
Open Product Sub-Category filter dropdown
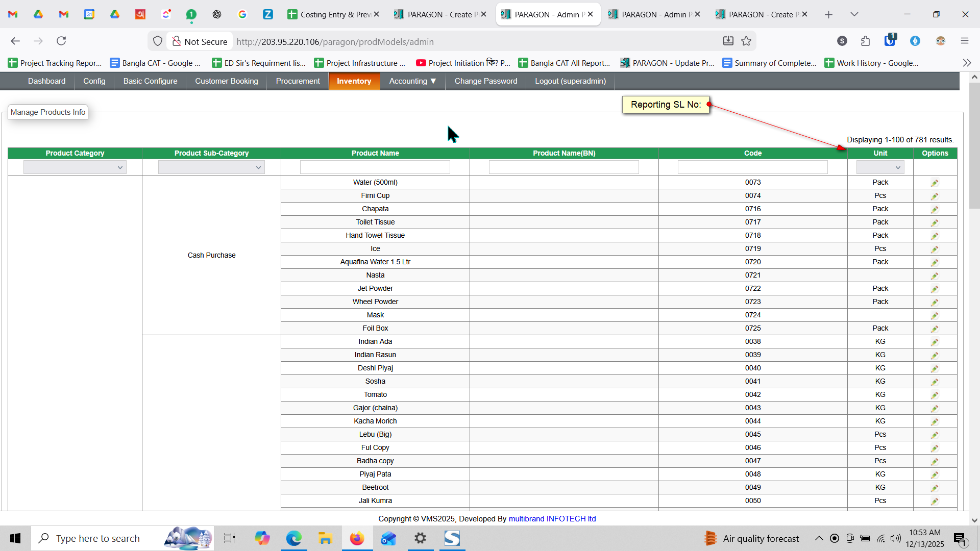tap(211, 167)
